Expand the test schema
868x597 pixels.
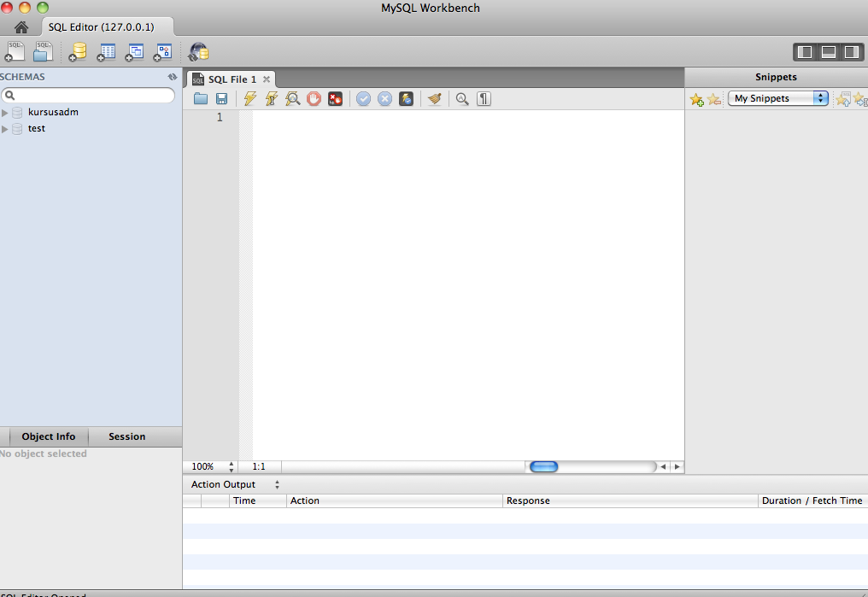[x=5, y=129]
